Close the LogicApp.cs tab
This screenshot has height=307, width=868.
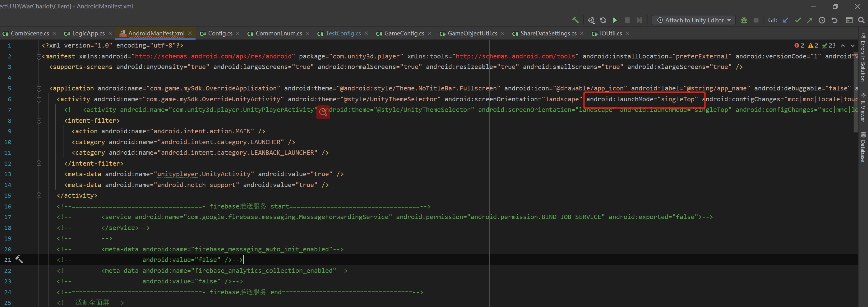pos(110,33)
